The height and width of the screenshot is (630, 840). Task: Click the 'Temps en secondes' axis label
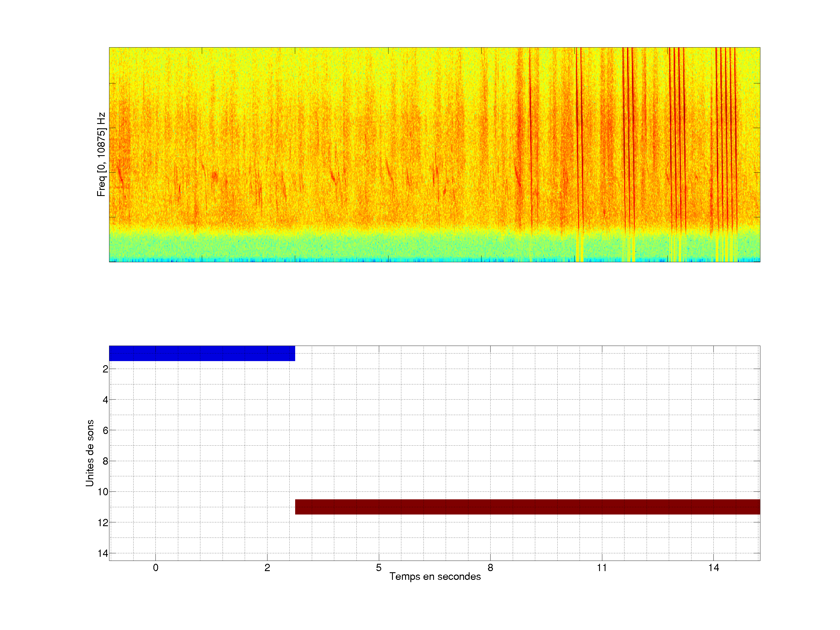[435, 576]
